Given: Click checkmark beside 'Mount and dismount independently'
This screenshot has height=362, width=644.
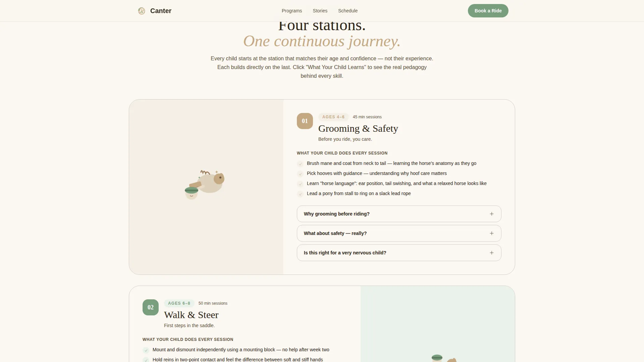Looking at the screenshot, I should pyautogui.click(x=146, y=350).
